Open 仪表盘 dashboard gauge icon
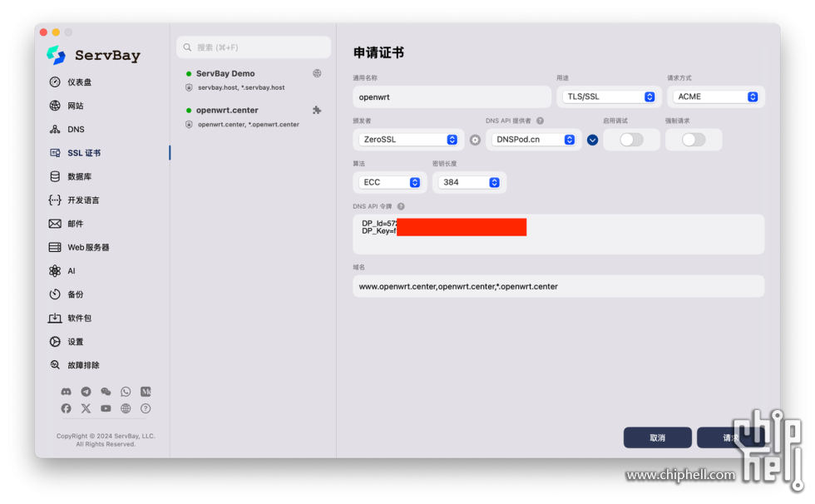The image size is (815, 504). 55,82
